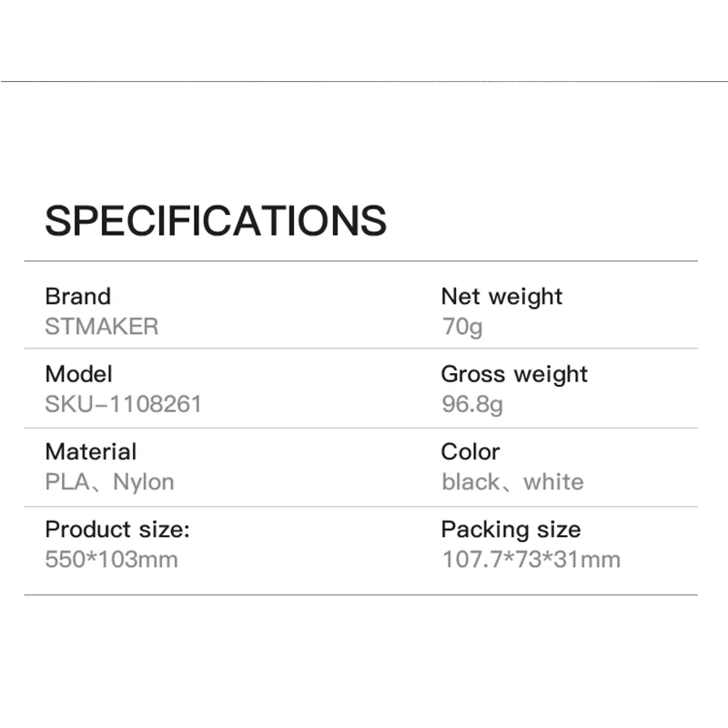Screen dimensions: 728x728
Task: Click the divider line between SPECIFICATIONS and Brand
Action: pos(360,261)
